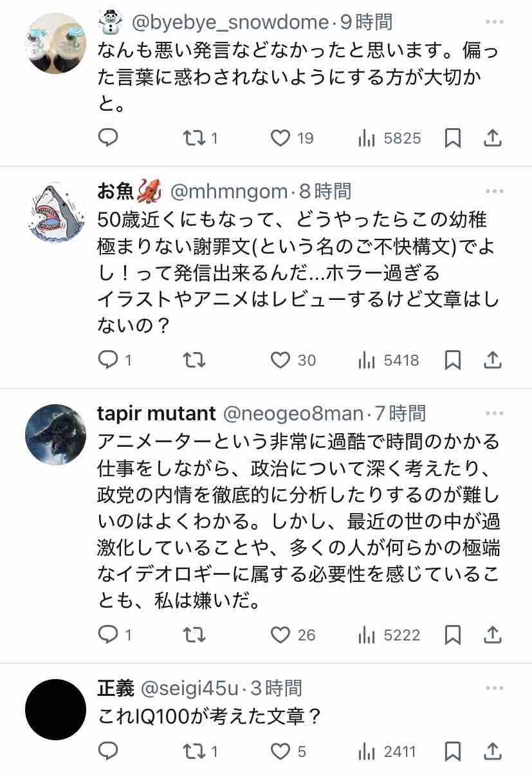Like the tapir mutant tweet

[280, 635]
